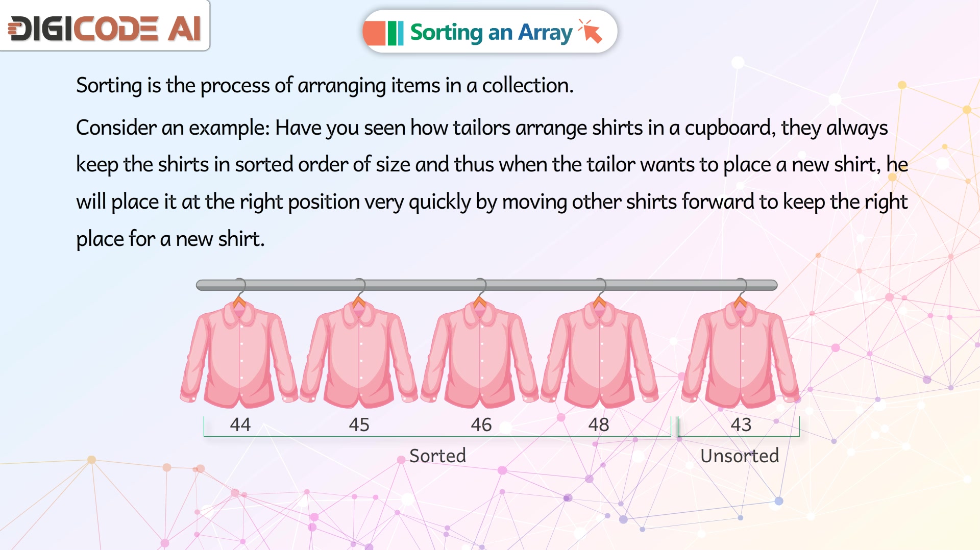Click the gray clothes hanging rod

click(x=486, y=285)
